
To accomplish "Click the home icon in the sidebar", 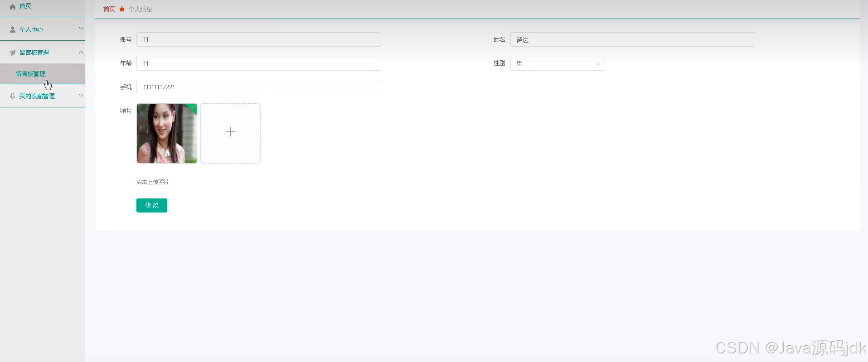I will point(13,6).
